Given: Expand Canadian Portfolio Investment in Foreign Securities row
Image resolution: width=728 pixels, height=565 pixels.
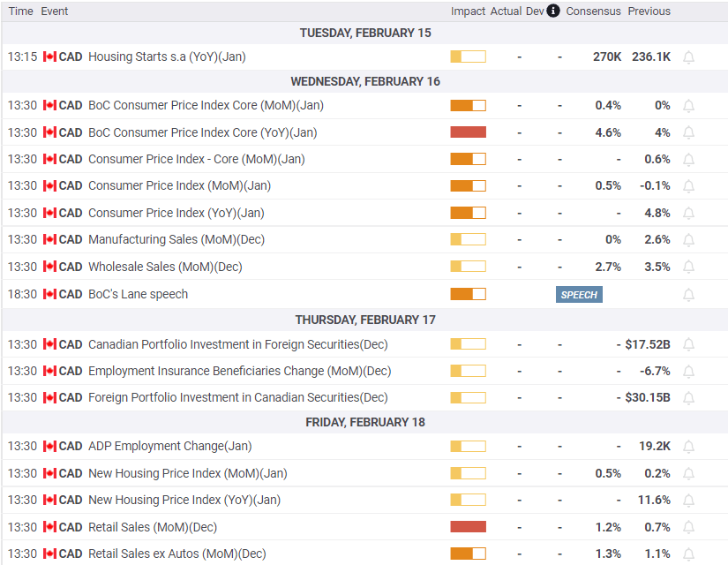Looking at the screenshot, I should tap(237, 344).
